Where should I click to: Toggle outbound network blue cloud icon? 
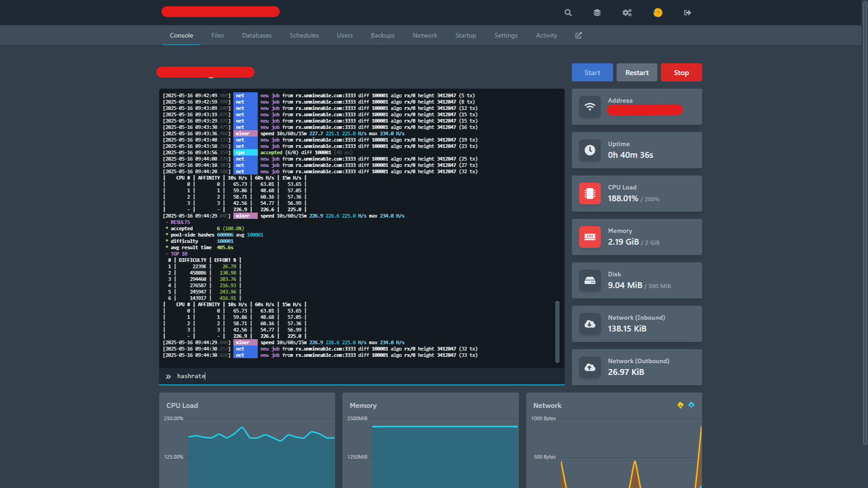[x=691, y=405]
